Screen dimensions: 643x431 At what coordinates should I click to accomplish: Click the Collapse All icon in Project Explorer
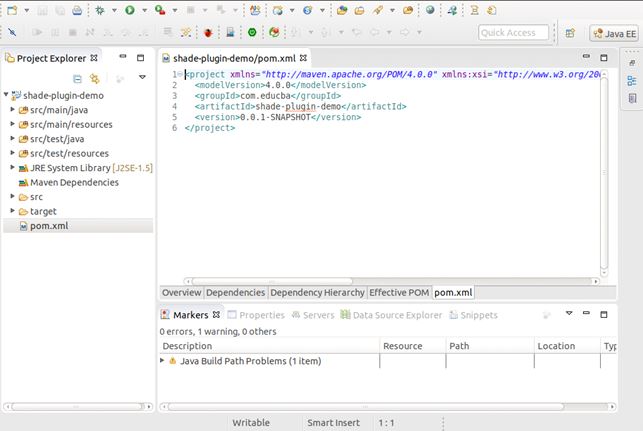click(77, 78)
